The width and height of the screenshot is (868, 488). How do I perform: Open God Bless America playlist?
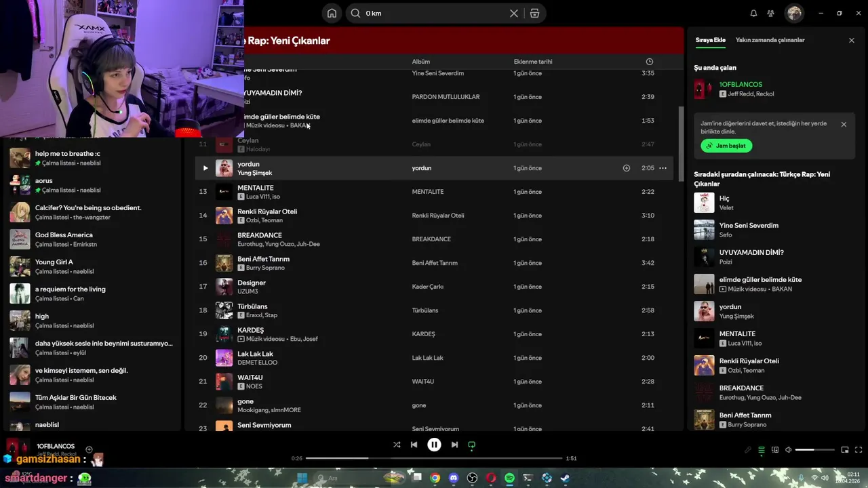[92, 239]
